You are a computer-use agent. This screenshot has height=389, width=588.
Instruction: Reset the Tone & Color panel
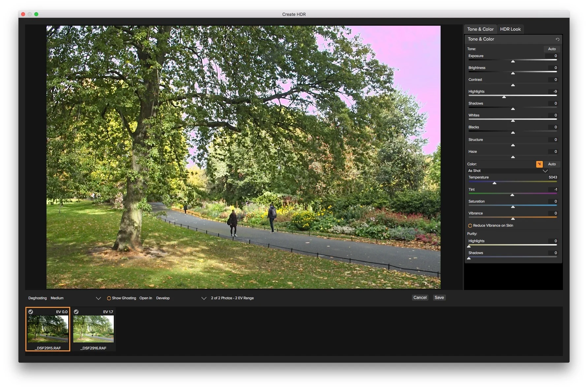tap(557, 39)
